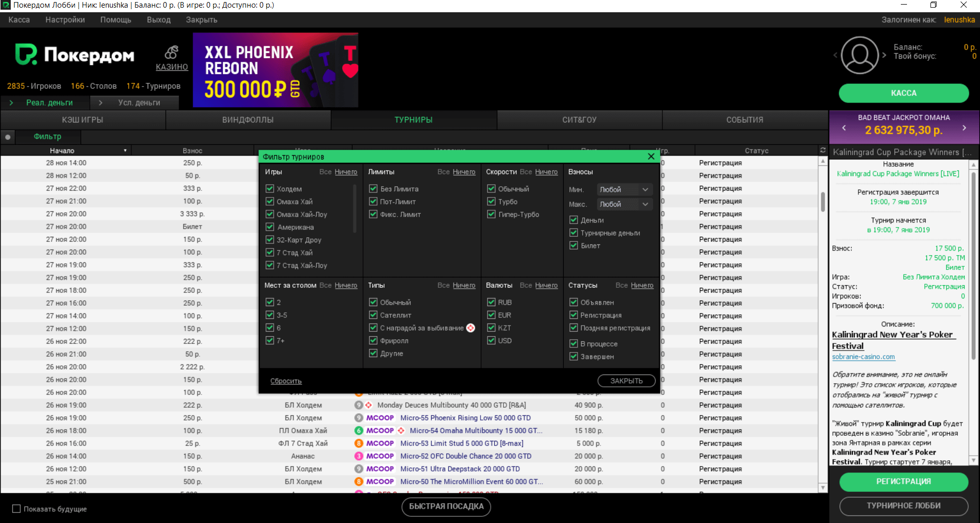Toggle the Американа game checkbox
Screen dimensions: 980x523
tap(270, 227)
